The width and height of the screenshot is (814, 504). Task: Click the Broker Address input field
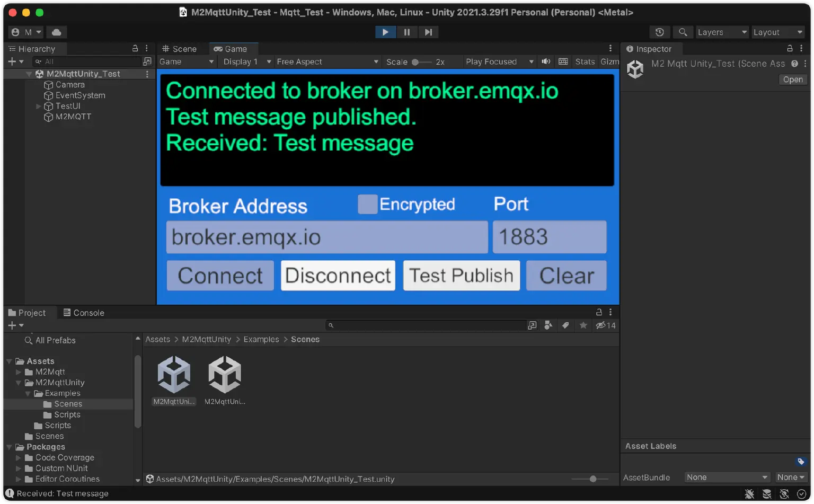point(326,237)
